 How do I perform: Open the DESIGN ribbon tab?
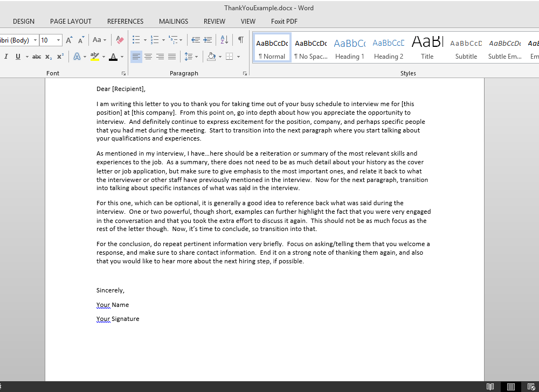pos(24,22)
